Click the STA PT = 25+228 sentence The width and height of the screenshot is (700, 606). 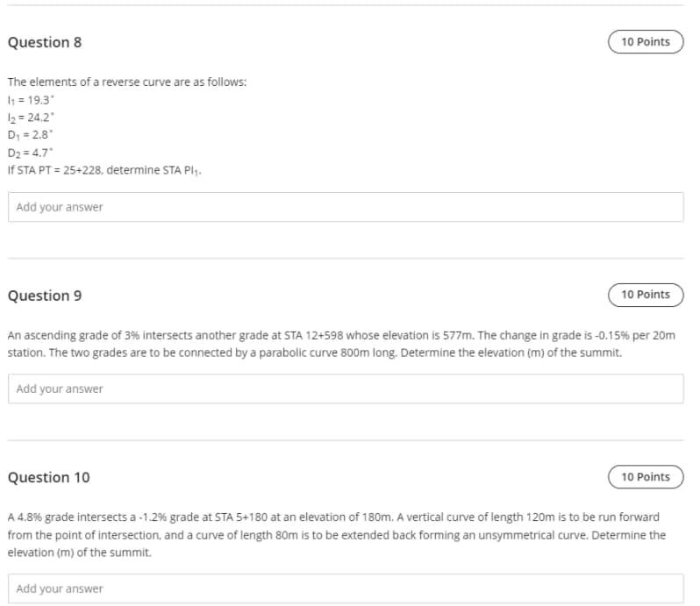click(x=104, y=170)
